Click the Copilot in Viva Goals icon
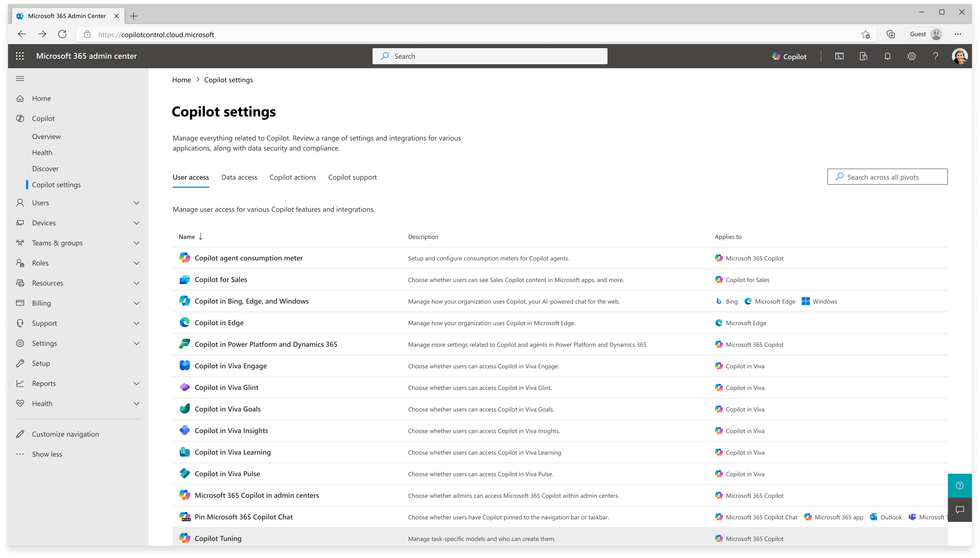 (x=185, y=408)
